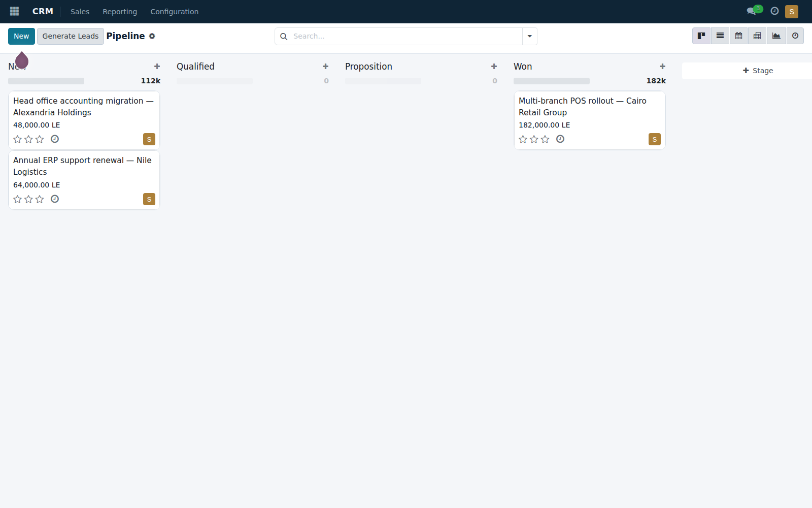Open the Configuration menu
812x508 pixels.
click(175, 12)
